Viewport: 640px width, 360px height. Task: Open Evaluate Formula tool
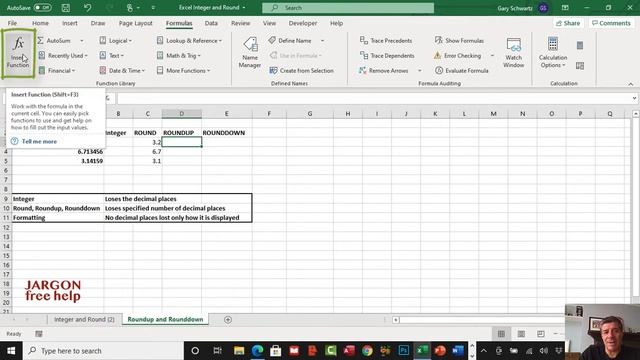pos(462,71)
